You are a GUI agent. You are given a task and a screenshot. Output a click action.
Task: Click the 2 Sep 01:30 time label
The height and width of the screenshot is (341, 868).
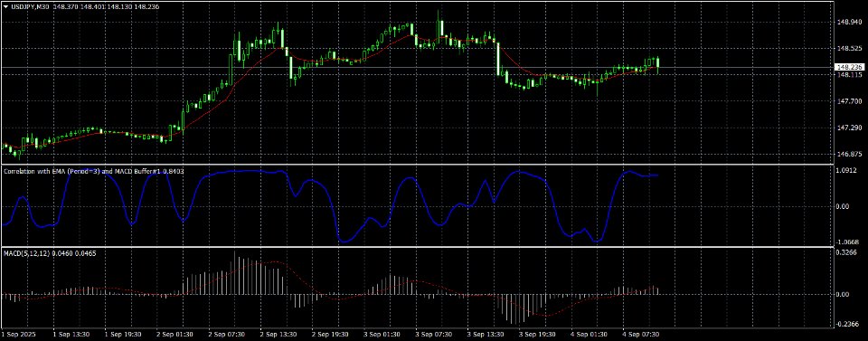pyautogui.click(x=174, y=335)
